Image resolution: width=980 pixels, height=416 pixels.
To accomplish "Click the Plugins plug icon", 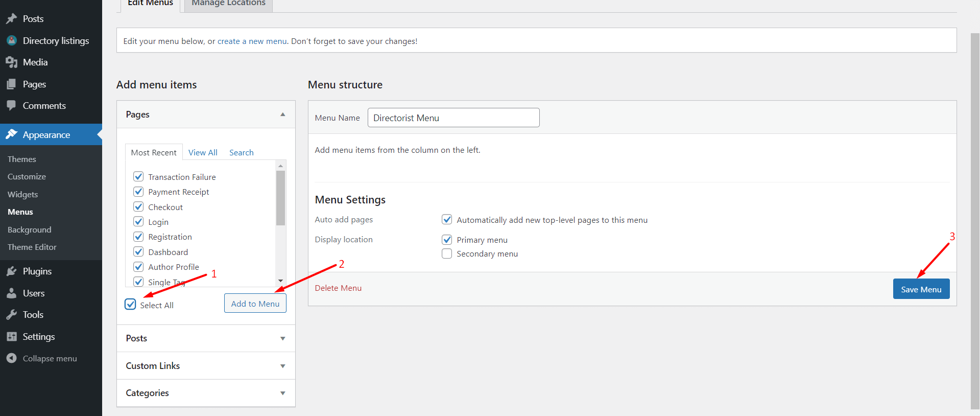I will (11, 271).
